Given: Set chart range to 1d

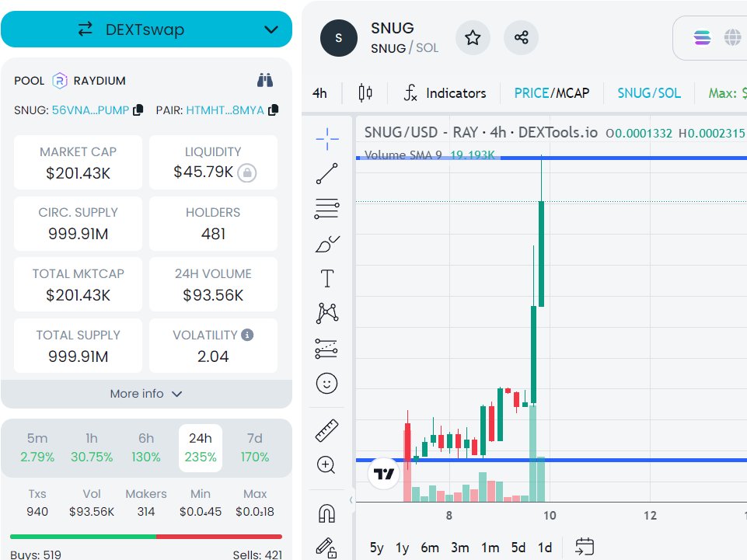Looking at the screenshot, I should 545,548.
